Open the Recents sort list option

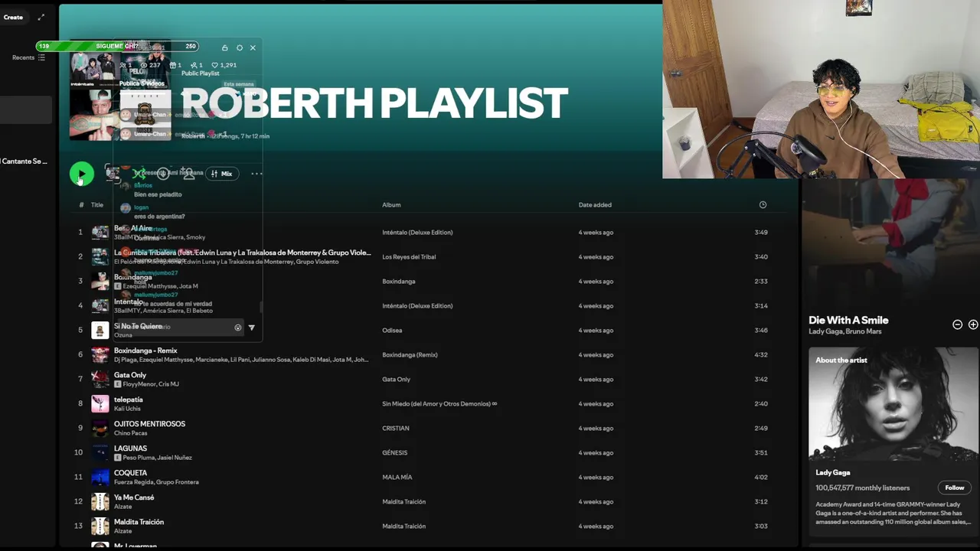(29, 57)
